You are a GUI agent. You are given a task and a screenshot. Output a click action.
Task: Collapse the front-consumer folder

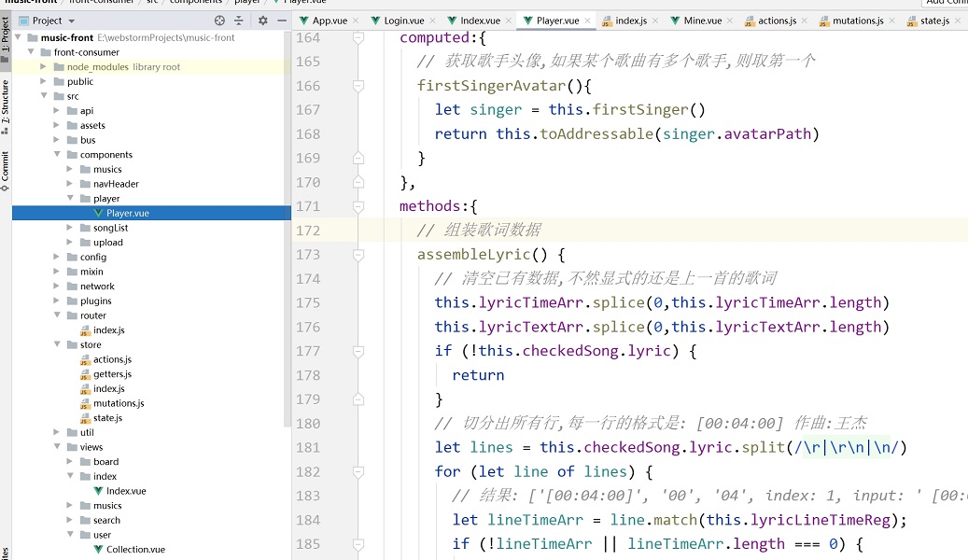click(x=31, y=52)
